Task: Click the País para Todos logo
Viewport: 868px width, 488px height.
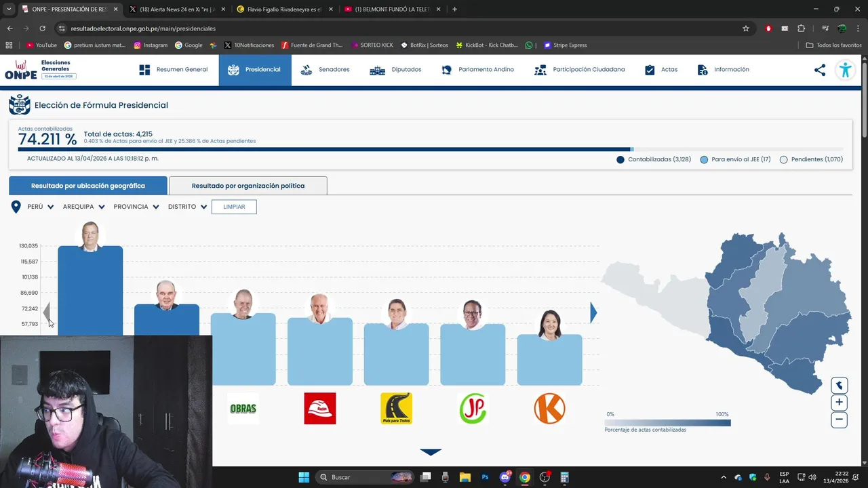Action: coord(396,409)
